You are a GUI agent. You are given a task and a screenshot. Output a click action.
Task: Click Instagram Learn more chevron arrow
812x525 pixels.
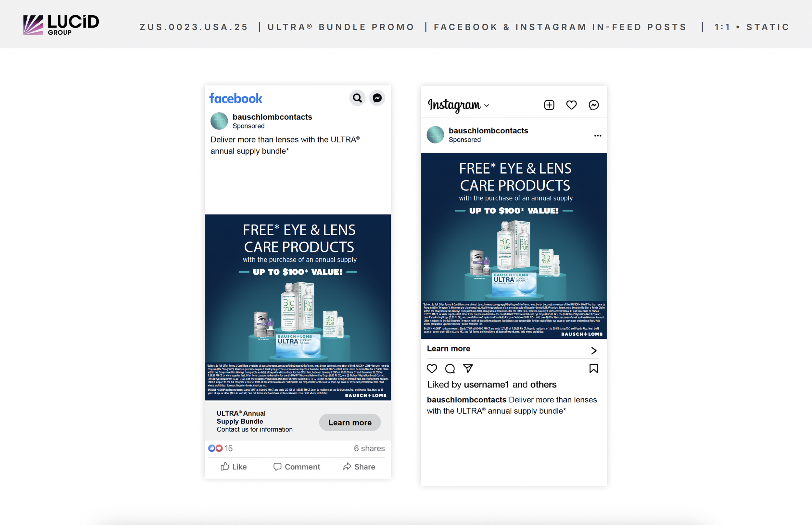point(594,350)
